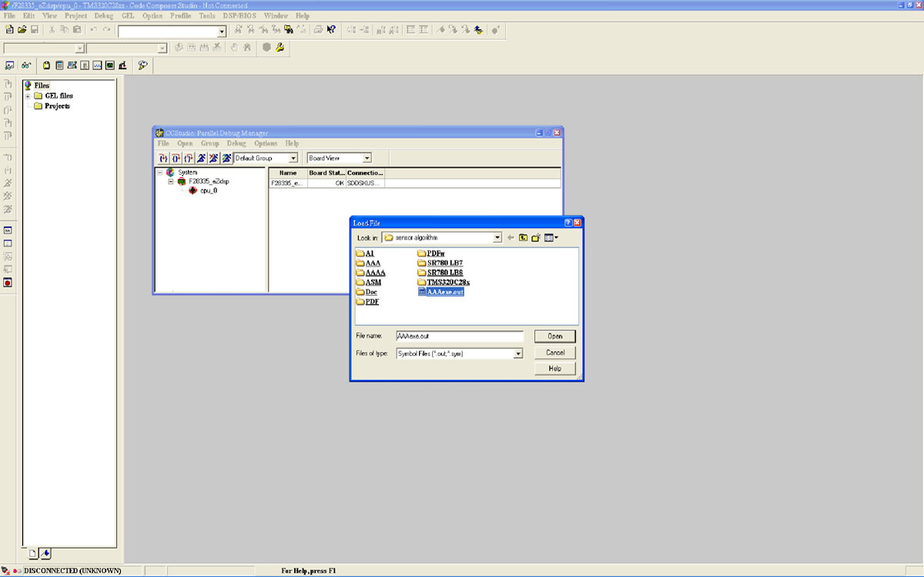
Task: Open the Default Group dropdown
Action: [293, 158]
